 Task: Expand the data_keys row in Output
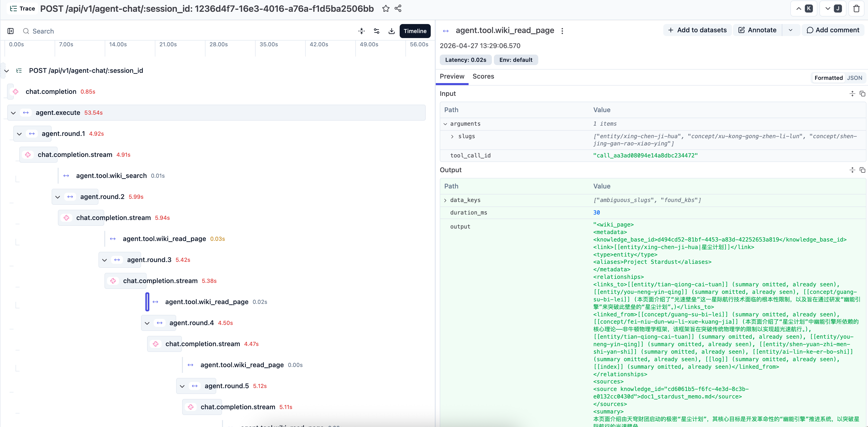(445, 200)
